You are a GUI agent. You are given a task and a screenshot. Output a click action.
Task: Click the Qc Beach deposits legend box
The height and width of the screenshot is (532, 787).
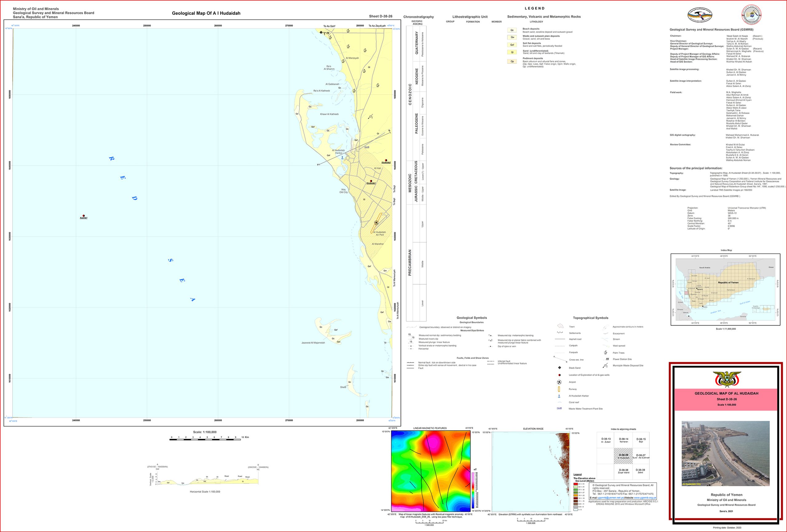[512, 30]
